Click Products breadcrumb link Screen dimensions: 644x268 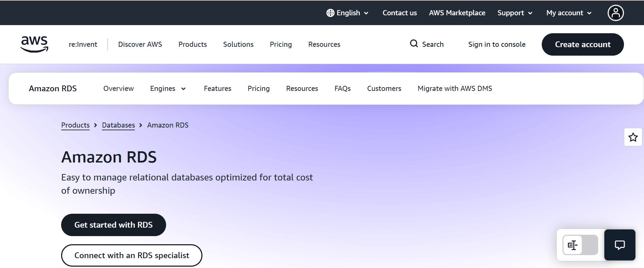pos(75,125)
